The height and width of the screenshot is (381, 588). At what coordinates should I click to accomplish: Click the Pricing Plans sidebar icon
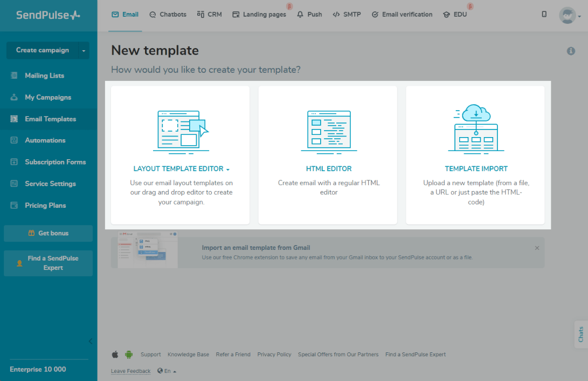(x=14, y=205)
